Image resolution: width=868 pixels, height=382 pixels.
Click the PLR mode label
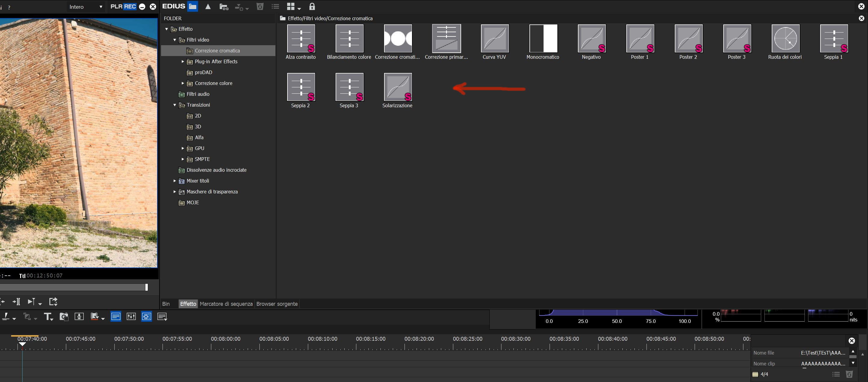tap(116, 6)
